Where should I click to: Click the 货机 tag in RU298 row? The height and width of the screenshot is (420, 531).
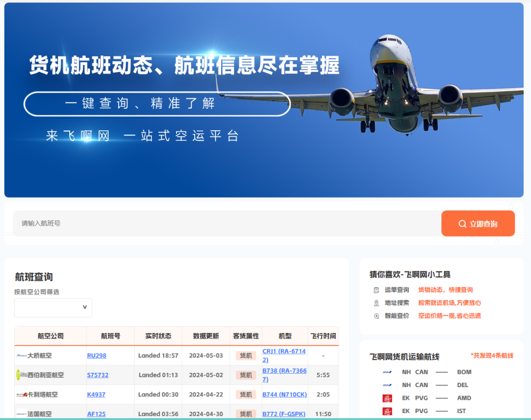[x=246, y=356]
